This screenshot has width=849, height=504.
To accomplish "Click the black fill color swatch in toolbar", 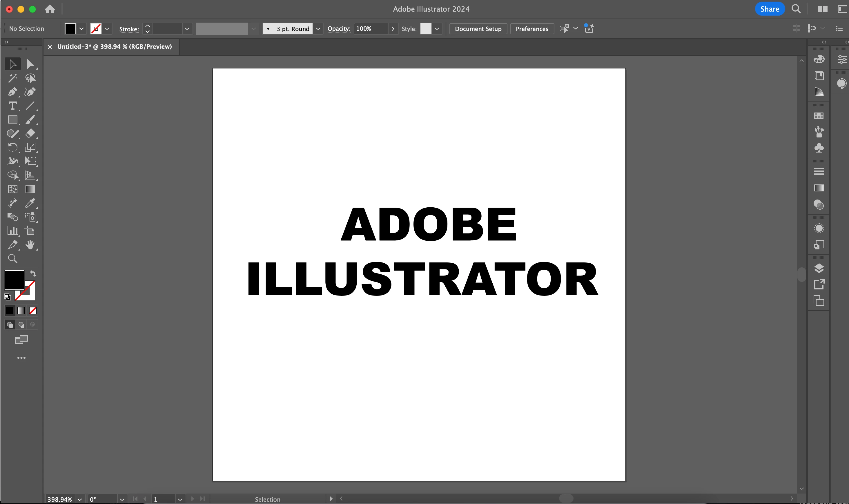I will click(14, 279).
